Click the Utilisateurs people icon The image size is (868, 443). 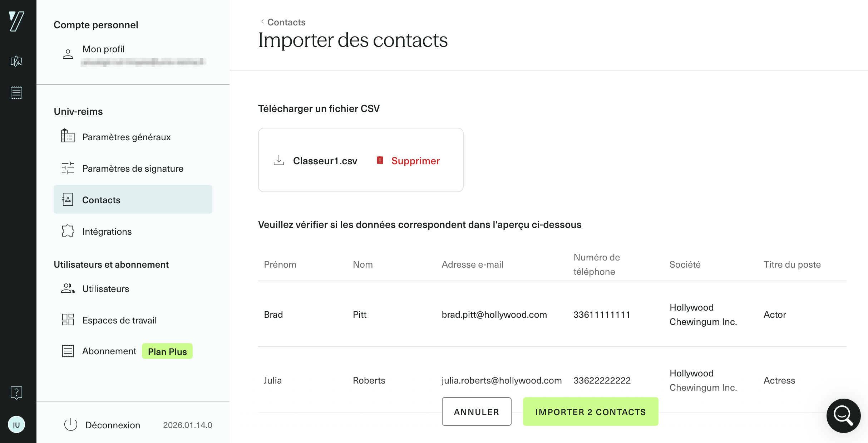(x=68, y=288)
